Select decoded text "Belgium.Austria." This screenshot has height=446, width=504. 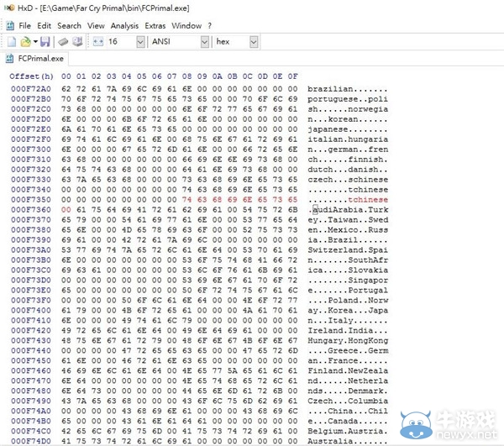tap(348, 431)
